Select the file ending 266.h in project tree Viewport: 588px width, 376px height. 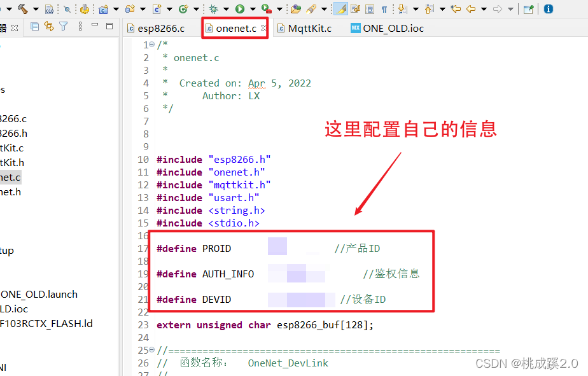(13, 134)
